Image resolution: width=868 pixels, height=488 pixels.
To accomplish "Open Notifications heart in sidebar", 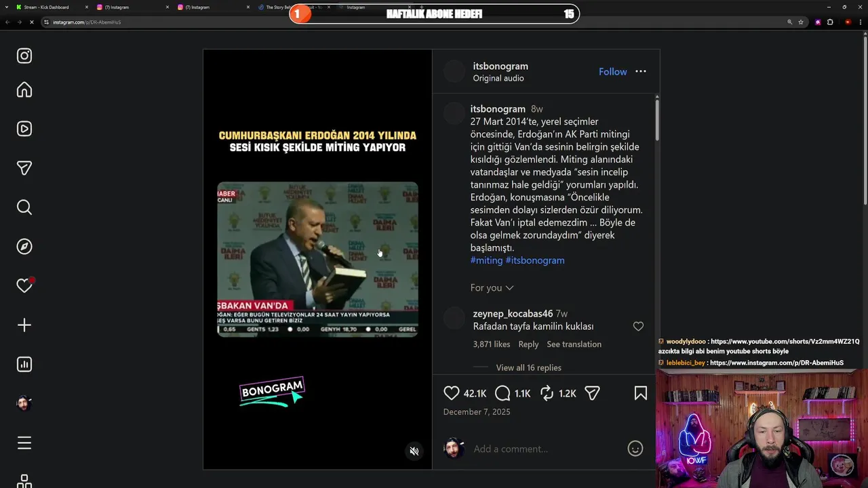I will (x=24, y=285).
